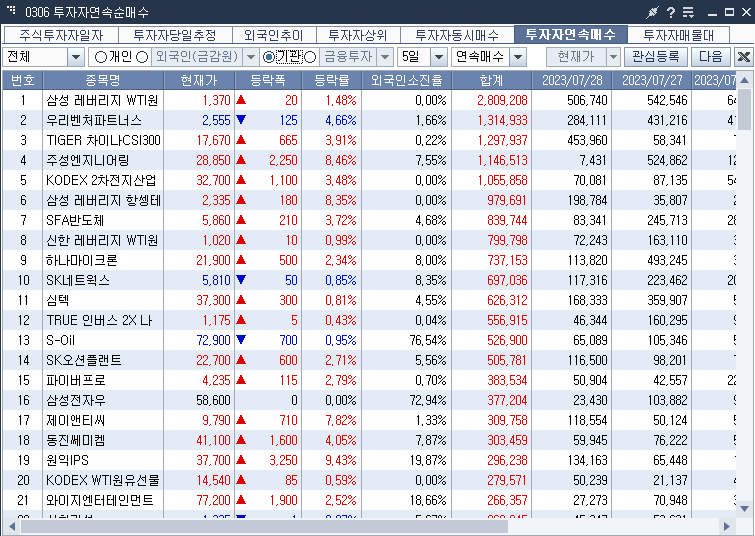755x536 pixels.
Task: Select the 우리벤처파트너스 row
Action: click(369, 120)
